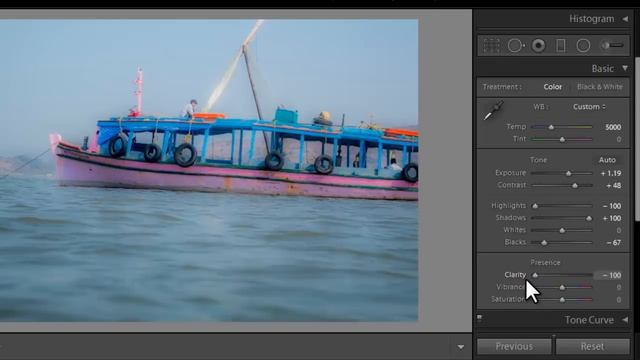Pick the White Balance eyedropper selector
640x360 pixels.
point(493,110)
